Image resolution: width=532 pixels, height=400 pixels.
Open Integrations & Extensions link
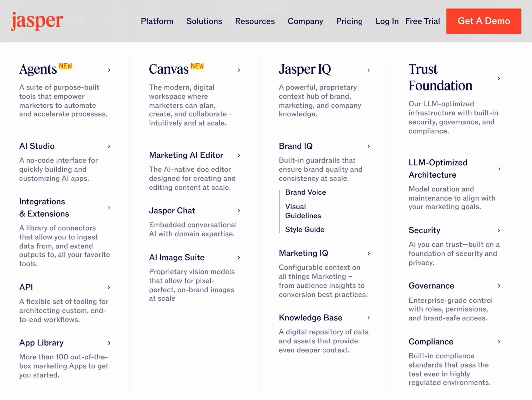tap(44, 208)
